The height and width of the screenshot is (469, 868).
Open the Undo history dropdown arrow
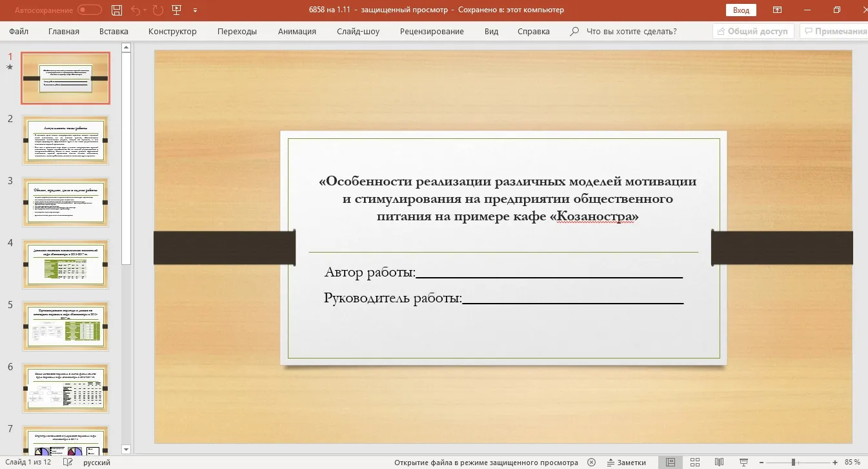[146, 10]
